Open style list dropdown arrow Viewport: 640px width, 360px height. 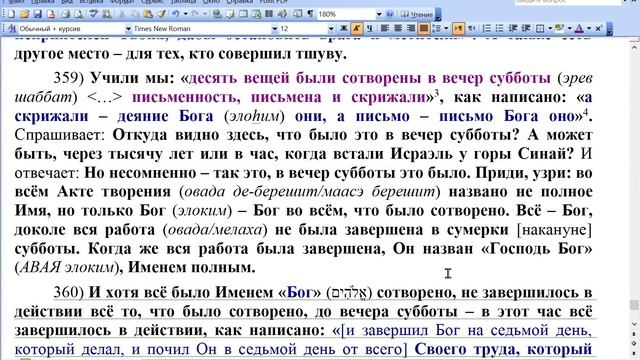click(x=128, y=29)
